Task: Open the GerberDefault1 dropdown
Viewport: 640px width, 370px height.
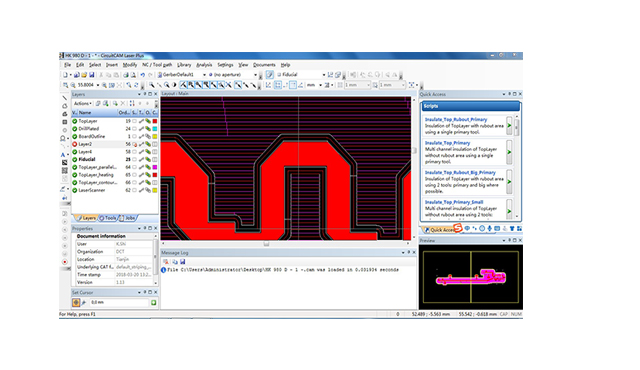Action: pyautogui.click(x=204, y=75)
